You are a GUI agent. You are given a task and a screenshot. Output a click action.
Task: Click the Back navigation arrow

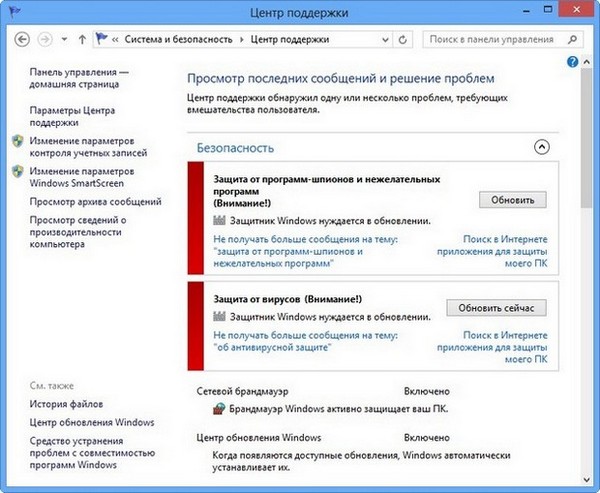coord(22,39)
